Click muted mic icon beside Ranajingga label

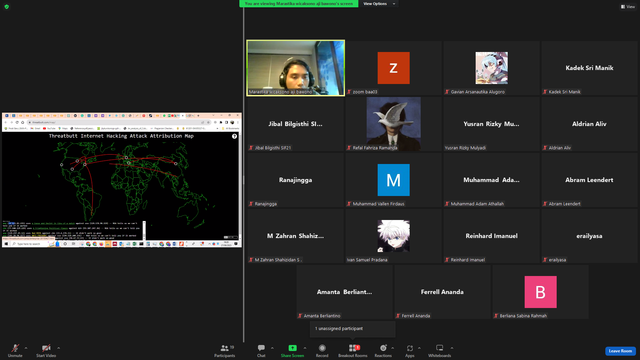(251, 204)
